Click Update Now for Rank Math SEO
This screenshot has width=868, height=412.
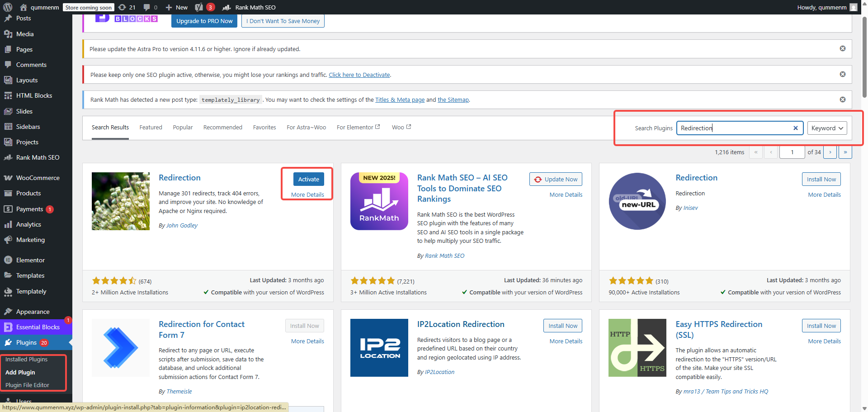[x=556, y=180]
